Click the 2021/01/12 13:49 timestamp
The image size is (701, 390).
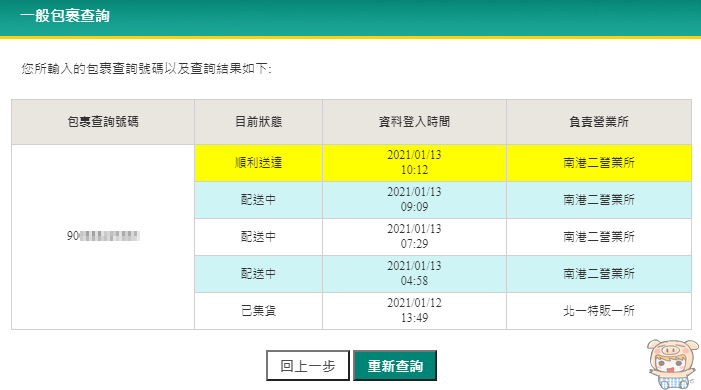pyautogui.click(x=414, y=311)
